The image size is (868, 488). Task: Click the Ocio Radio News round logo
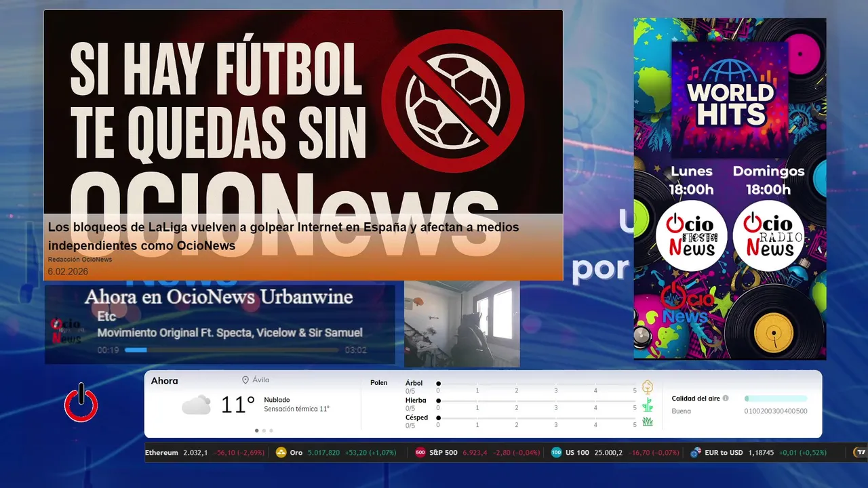tap(768, 236)
